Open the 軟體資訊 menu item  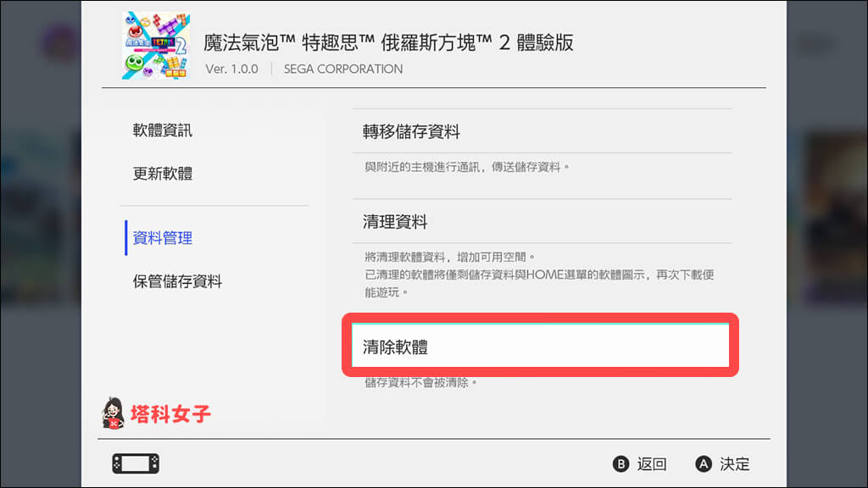coord(163,130)
